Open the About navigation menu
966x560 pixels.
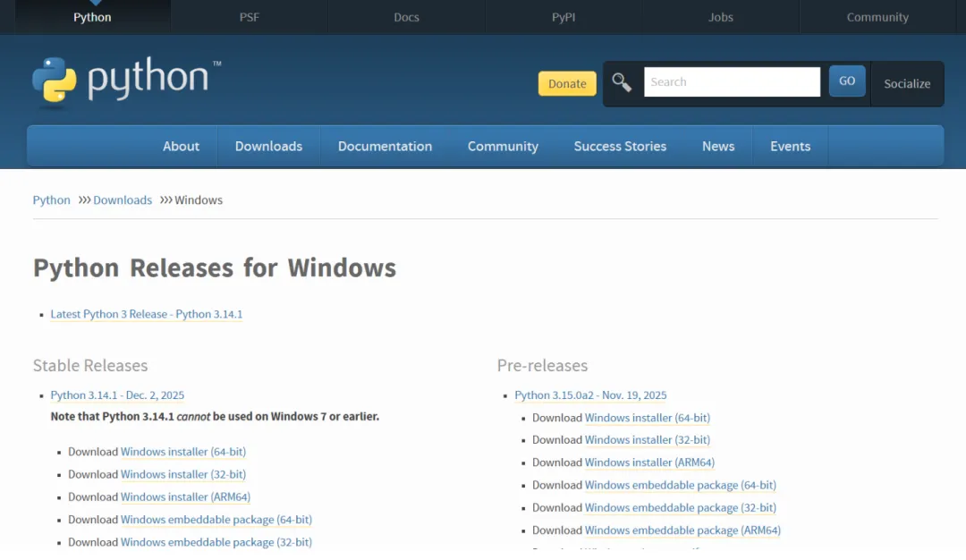pyautogui.click(x=181, y=146)
